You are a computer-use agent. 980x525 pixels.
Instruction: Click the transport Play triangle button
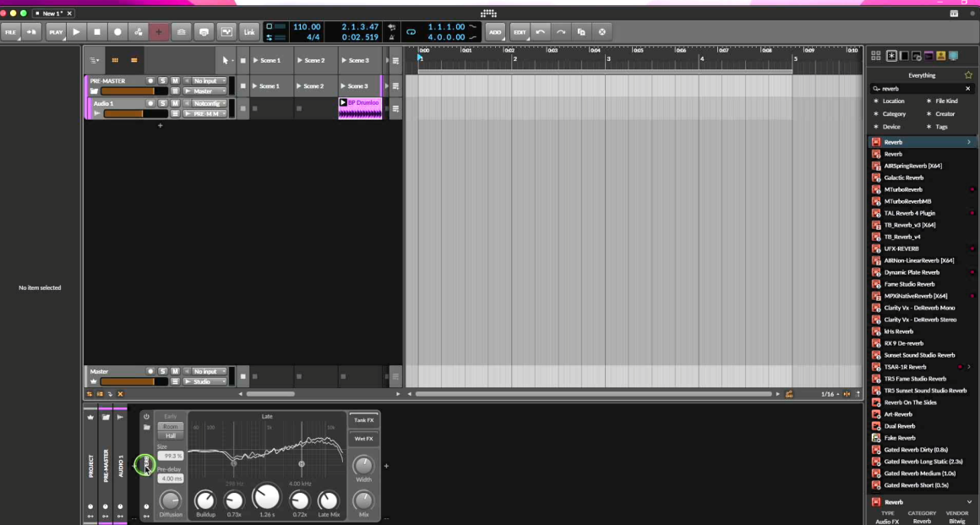pyautogui.click(x=76, y=32)
